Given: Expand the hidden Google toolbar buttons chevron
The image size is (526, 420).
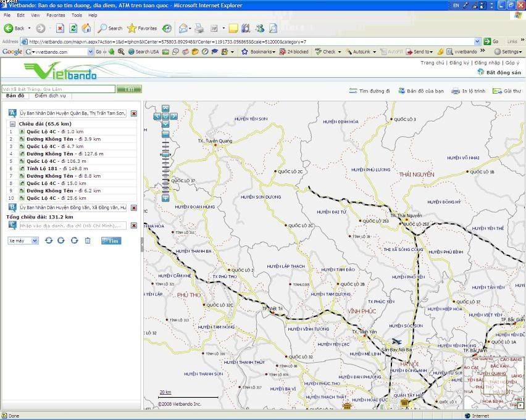Looking at the screenshot, I should [482, 51].
